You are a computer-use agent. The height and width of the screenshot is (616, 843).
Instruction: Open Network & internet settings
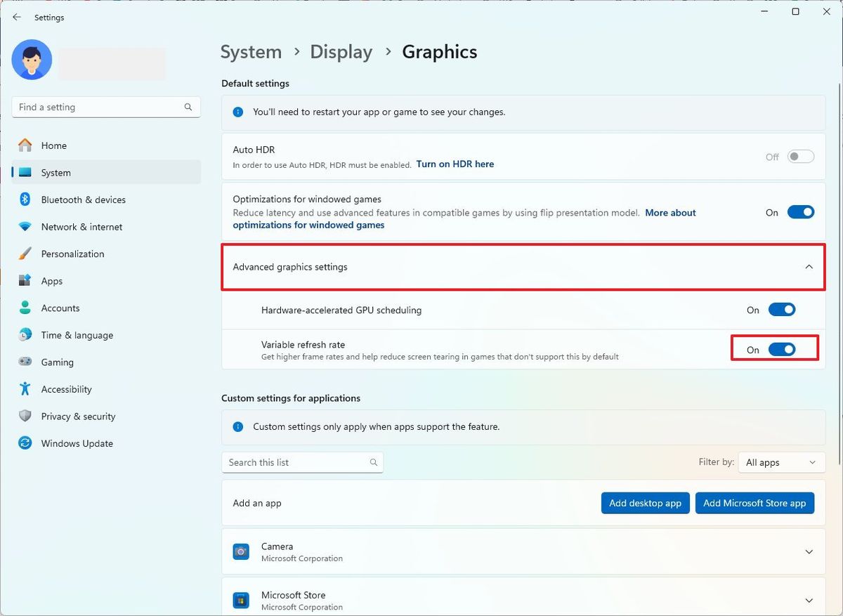[81, 226]
